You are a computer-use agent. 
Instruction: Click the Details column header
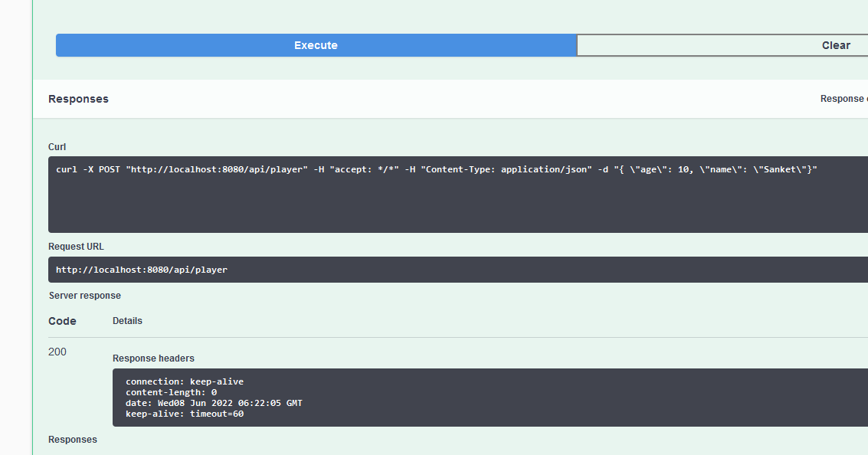coord(127,320)
